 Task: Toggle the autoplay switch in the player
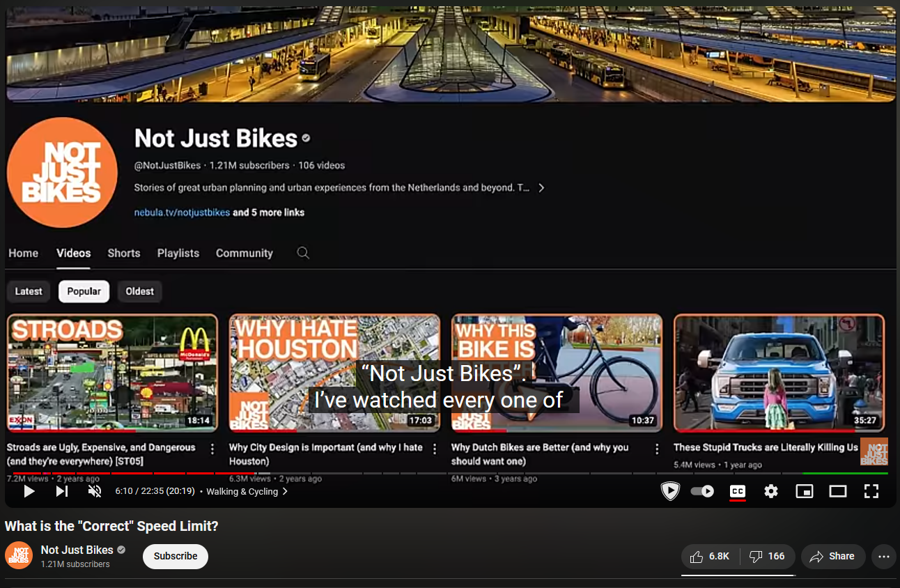[702, 491]
